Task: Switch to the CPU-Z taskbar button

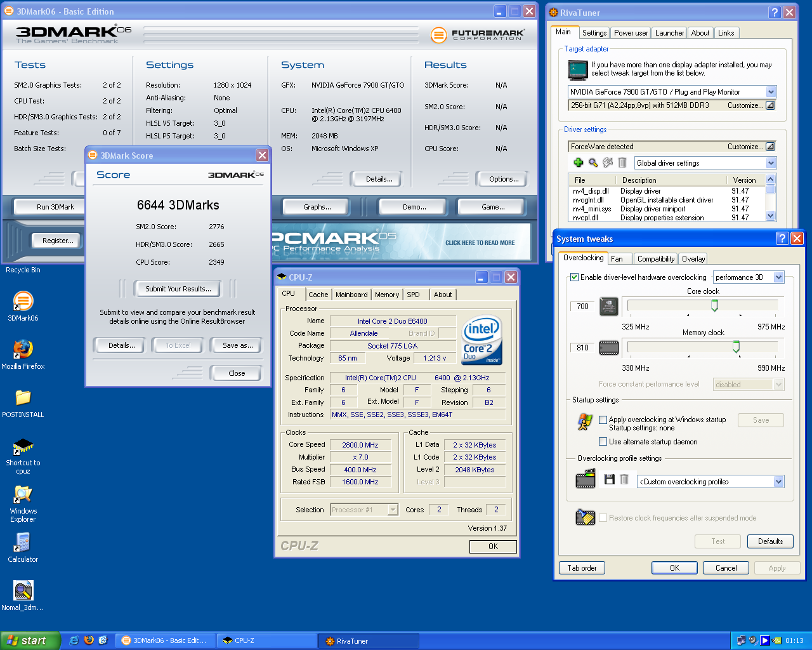Action: pos(266,640)
